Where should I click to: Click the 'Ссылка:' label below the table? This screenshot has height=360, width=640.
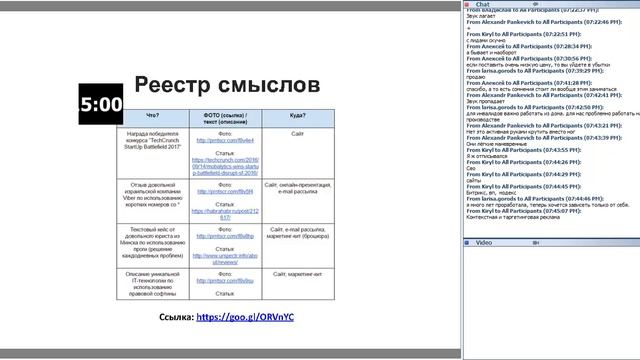coord(176,317)
